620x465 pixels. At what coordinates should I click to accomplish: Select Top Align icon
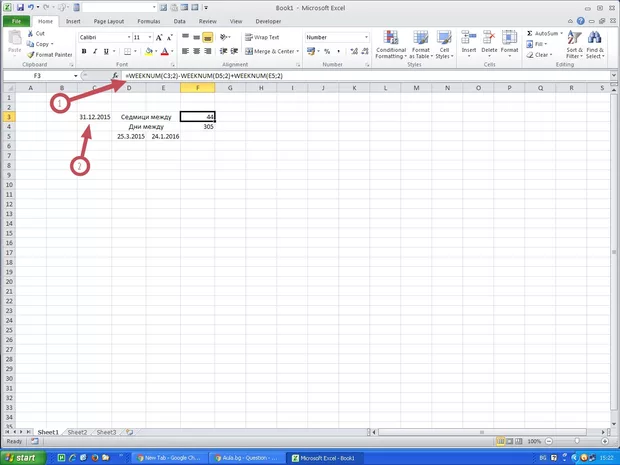pos(185,37)
